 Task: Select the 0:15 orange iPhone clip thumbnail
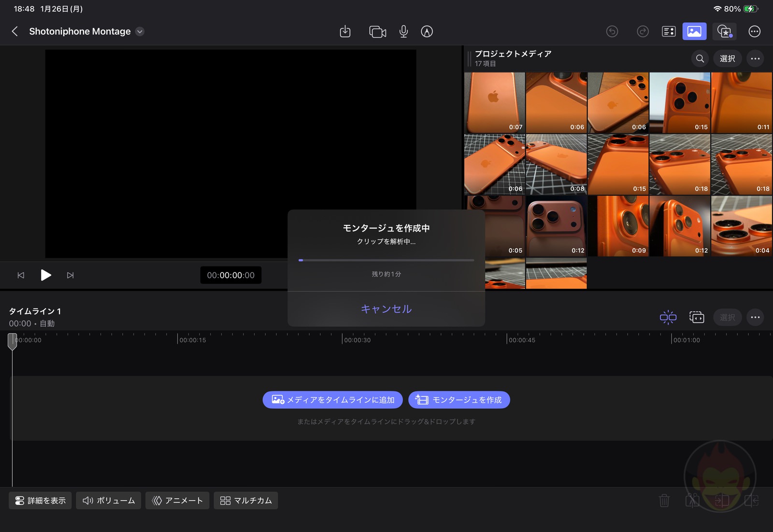coord(680,102)
